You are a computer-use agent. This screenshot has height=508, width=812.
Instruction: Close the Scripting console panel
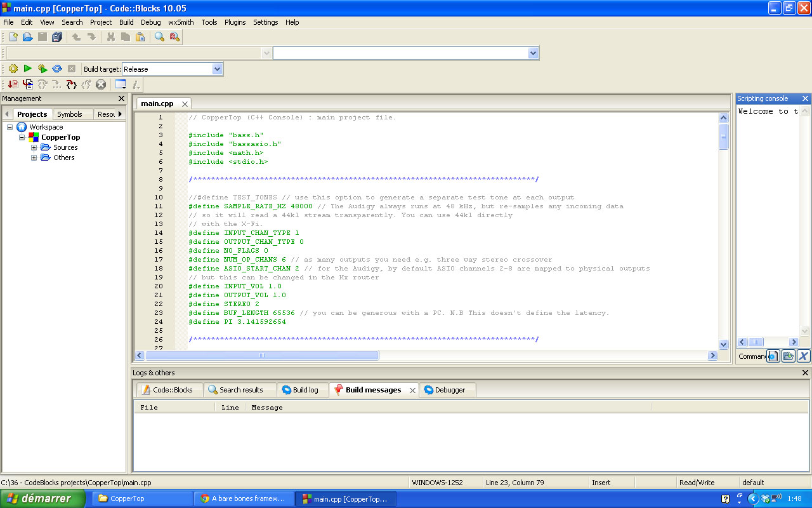pos(806,98)
